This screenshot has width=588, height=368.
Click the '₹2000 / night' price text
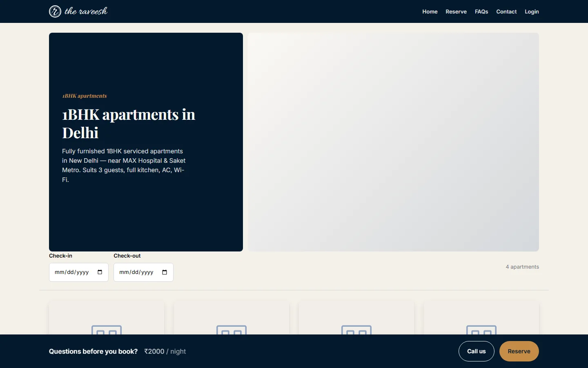click(165, 351)
